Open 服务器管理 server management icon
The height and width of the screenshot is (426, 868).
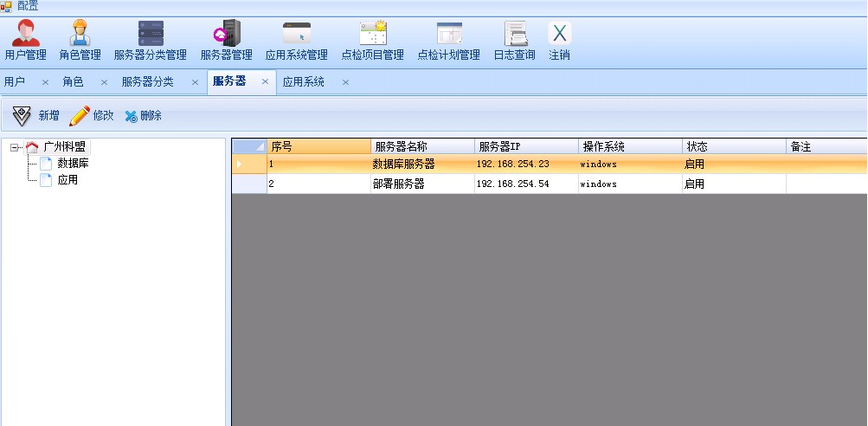pos(227,33)
